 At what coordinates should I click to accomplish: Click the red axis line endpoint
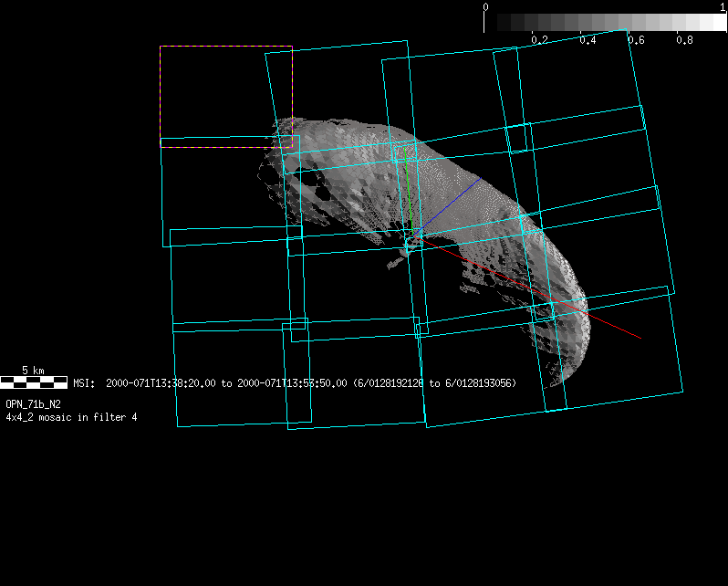640,339
